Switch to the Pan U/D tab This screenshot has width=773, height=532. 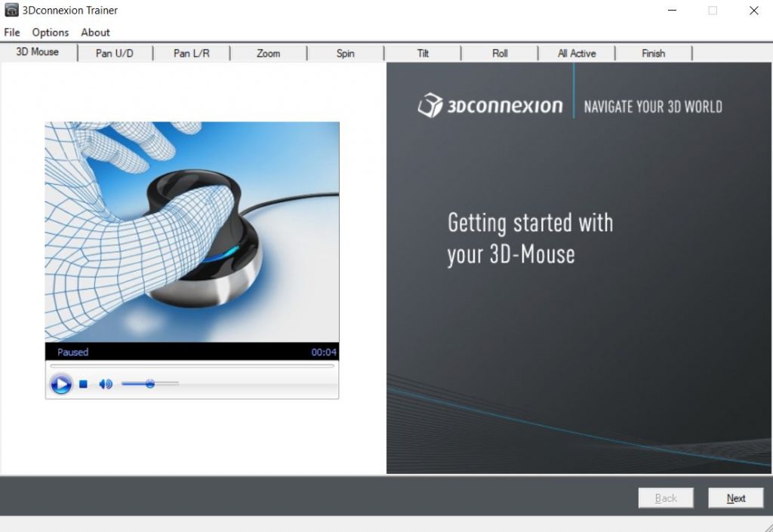[x=115, y=53]
